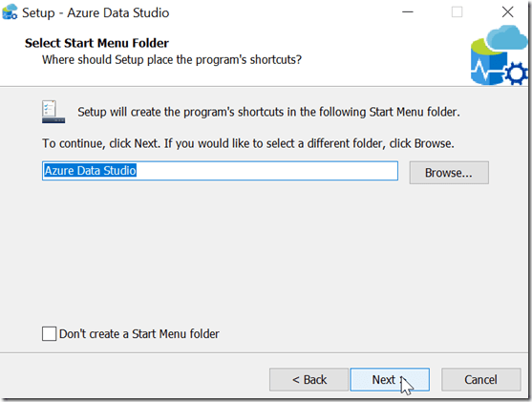Click the Azure Data Studio logo graphic

tap(500, 55)
